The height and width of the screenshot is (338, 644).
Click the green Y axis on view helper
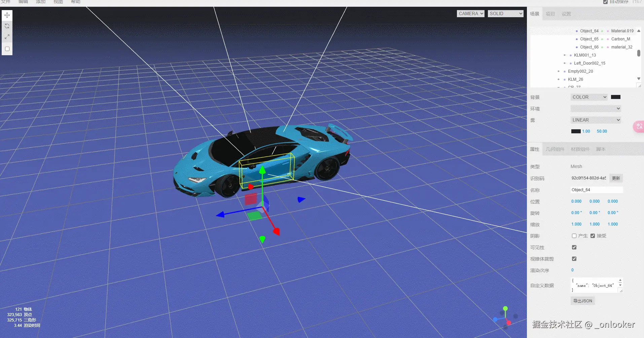(x=505, y=308)
